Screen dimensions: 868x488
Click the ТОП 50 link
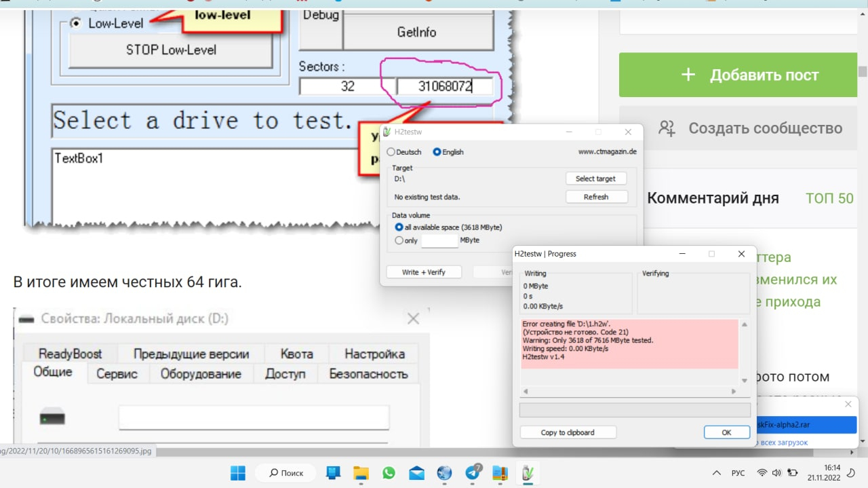coord(829,198)
